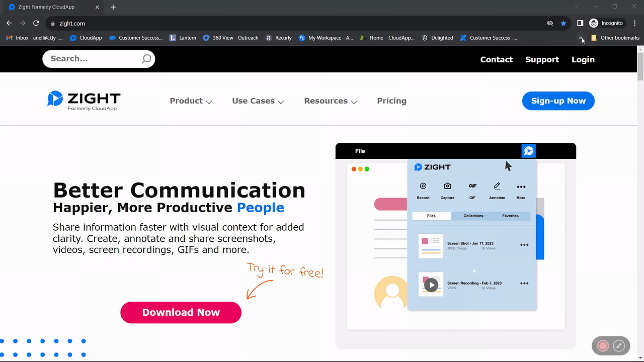Open the first Customer Success Salesforce bookmark

136,38
